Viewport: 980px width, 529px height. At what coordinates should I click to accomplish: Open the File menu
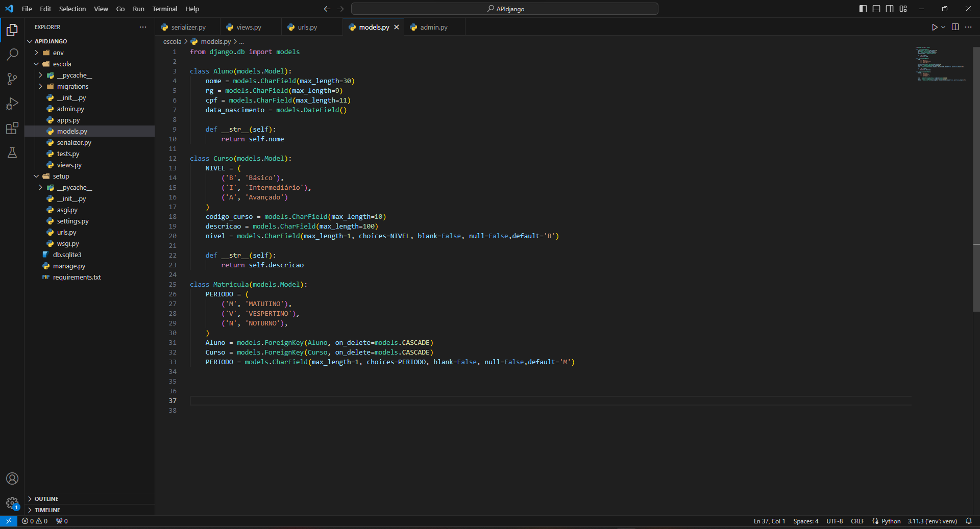click(x=27, y=9)
